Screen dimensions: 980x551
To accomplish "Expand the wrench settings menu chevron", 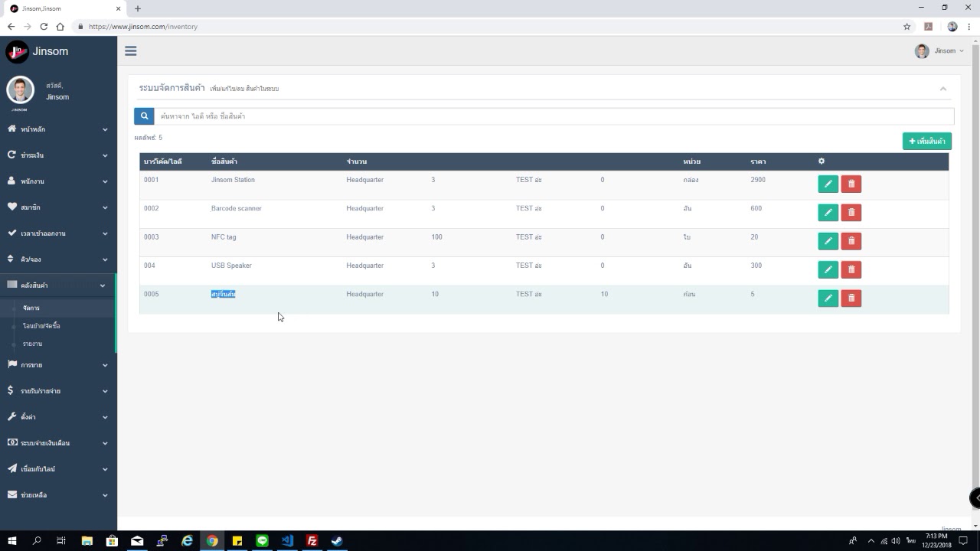I will (105, 417).
